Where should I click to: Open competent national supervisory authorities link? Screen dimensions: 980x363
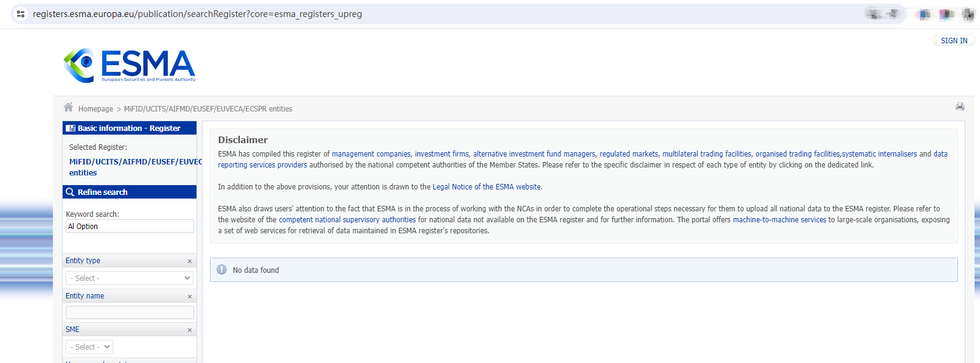click(347, 220)
